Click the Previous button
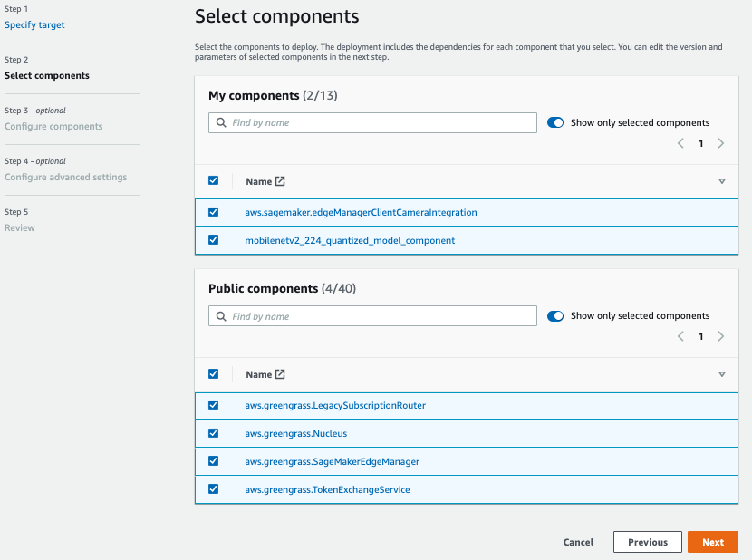This screenshot has width=752, height=560. point(648,542)
